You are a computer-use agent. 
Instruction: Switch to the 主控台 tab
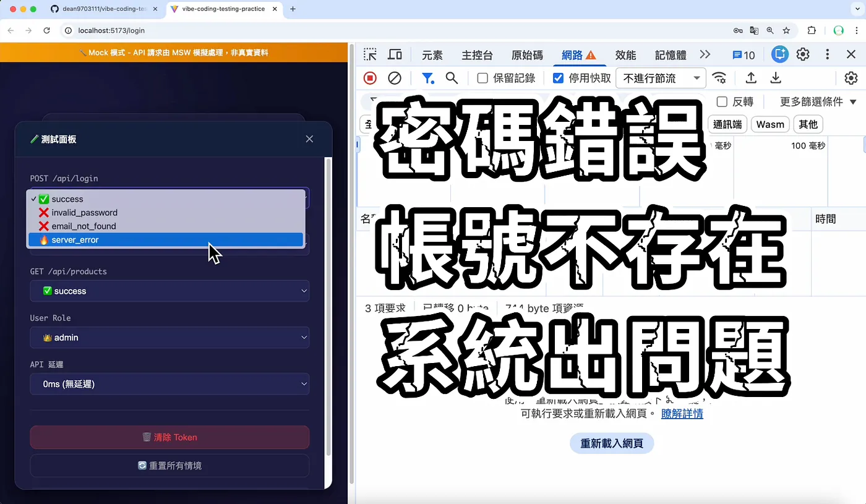click(477, 55)
